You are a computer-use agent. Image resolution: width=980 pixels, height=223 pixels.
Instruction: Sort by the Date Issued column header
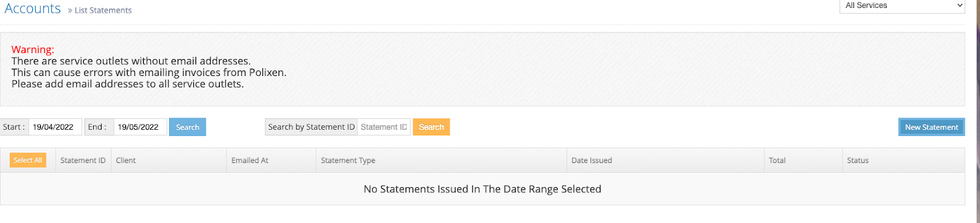(592, 161)
